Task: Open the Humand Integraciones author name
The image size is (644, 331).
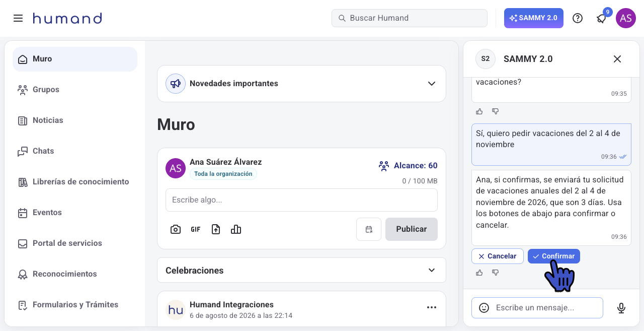Action: coord(231,304)
